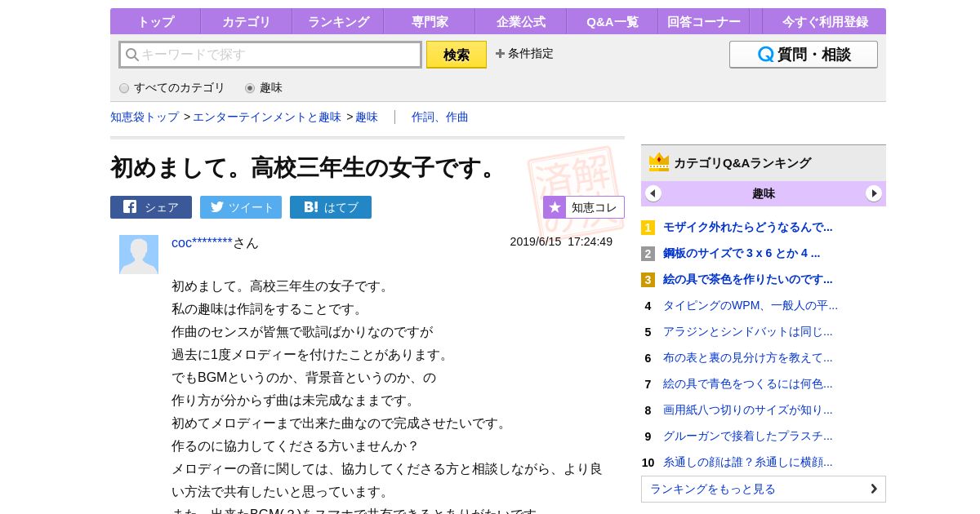980x514 pixels.
Task: Open ranking item グルーガンで接着したプラスチ...
Action: tap(748, 436)
